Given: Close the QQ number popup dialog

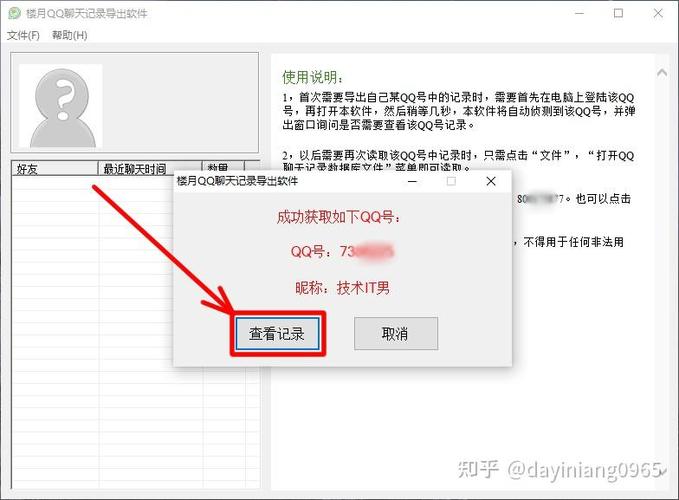Looking at the screenshot, I should click(490, 181).
